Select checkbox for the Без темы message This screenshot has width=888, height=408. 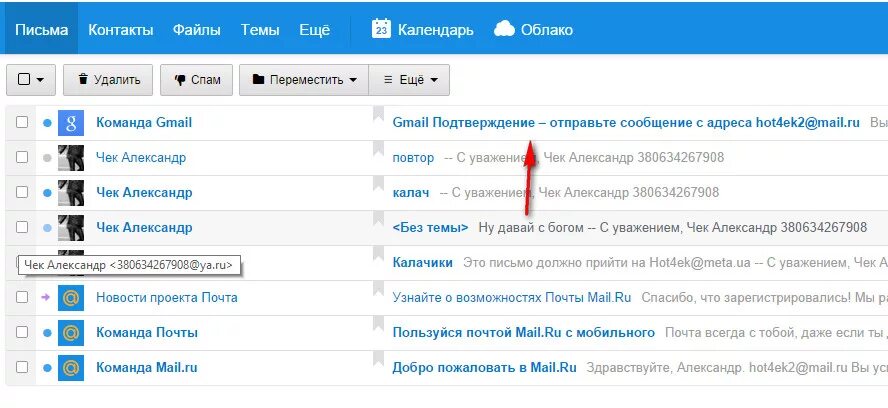point(22,228)
